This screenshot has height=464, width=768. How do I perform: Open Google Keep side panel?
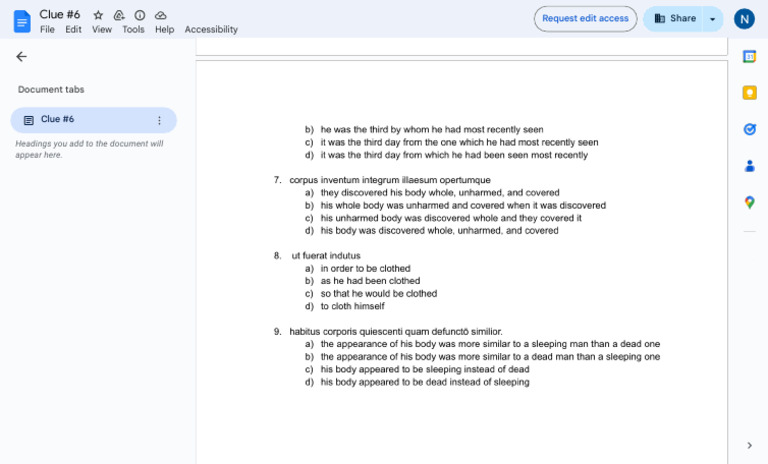click(x=749, y=93)
